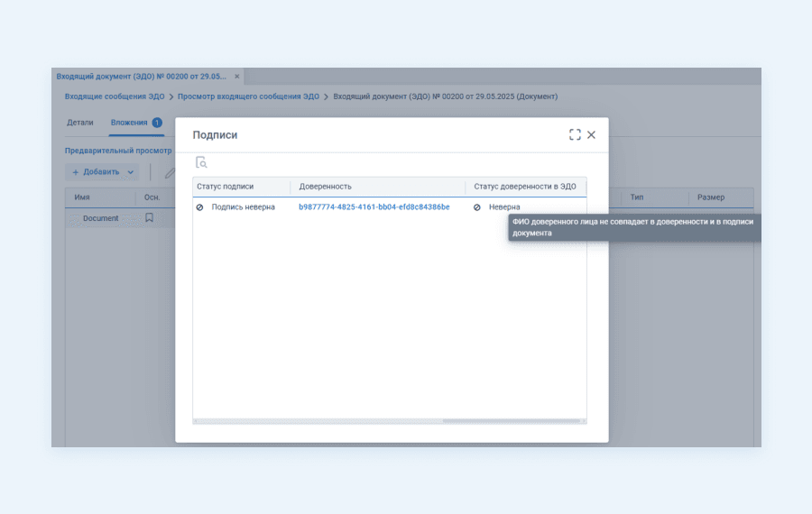Close the Подписи dialog
Screen dimensions: 812x514
pos(591,134)
